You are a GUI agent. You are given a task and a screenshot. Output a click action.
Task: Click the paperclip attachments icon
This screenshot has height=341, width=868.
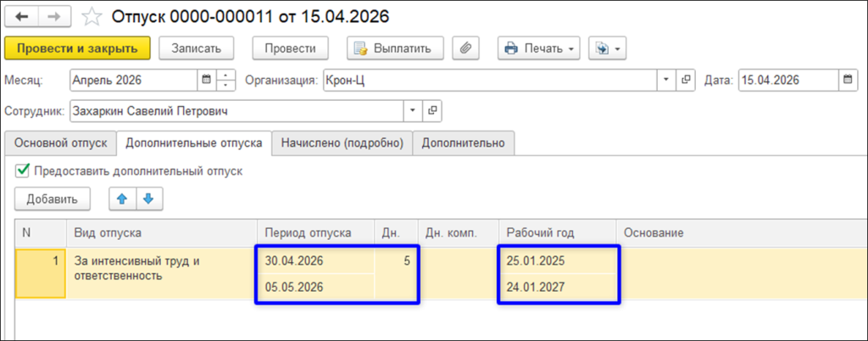[465, 48]
